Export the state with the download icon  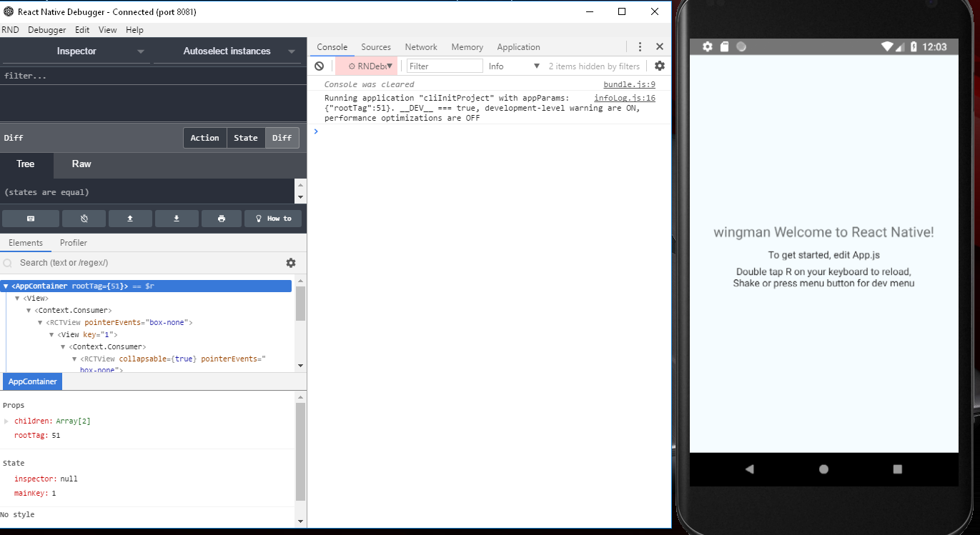point(177,218)
